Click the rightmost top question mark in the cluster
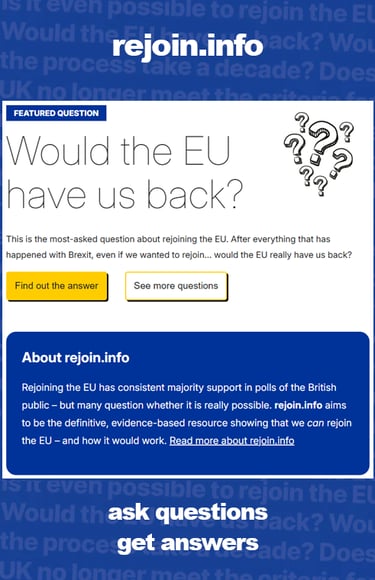The image size is (375, 580). (347, 131)
